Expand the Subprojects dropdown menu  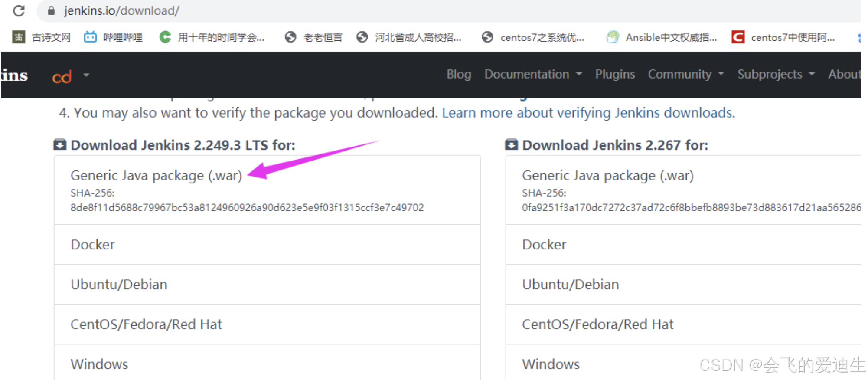776,74
